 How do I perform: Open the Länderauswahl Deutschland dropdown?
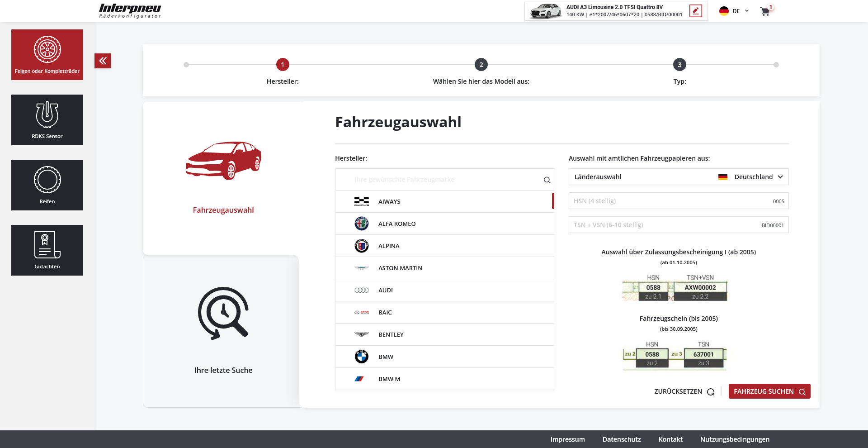(679, 177)
